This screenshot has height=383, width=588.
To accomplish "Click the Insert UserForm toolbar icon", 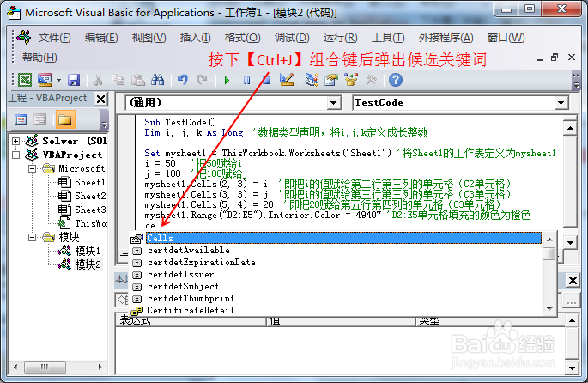I will click(x=45, y=80).
